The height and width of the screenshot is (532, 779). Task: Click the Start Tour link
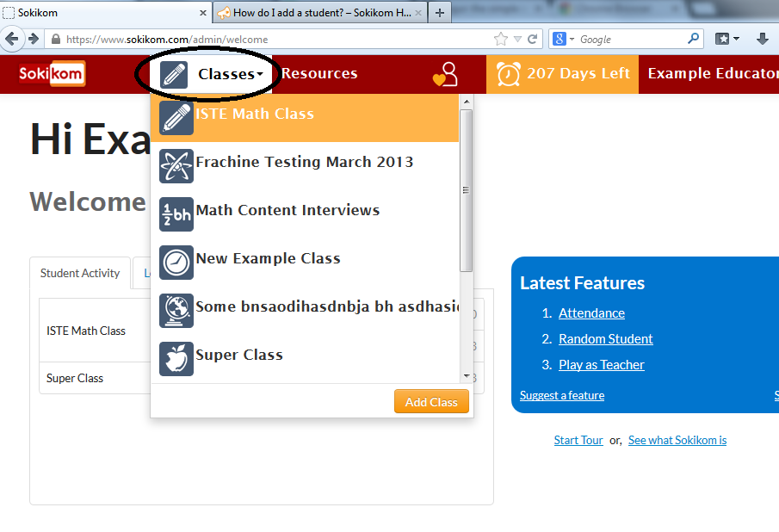click(578, 440)
